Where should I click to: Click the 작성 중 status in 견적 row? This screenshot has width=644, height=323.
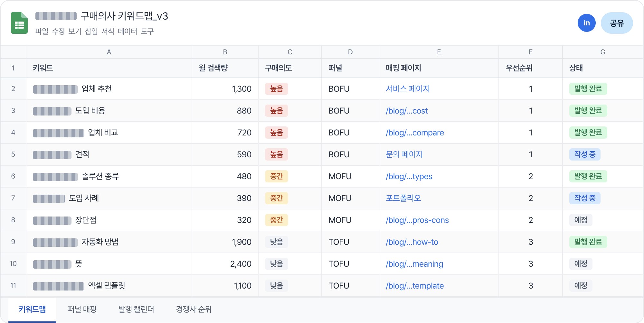coord(585,154)
